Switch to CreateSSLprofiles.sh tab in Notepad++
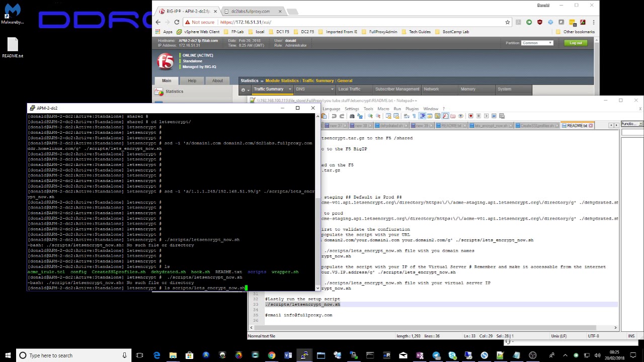 coord(537,126)
